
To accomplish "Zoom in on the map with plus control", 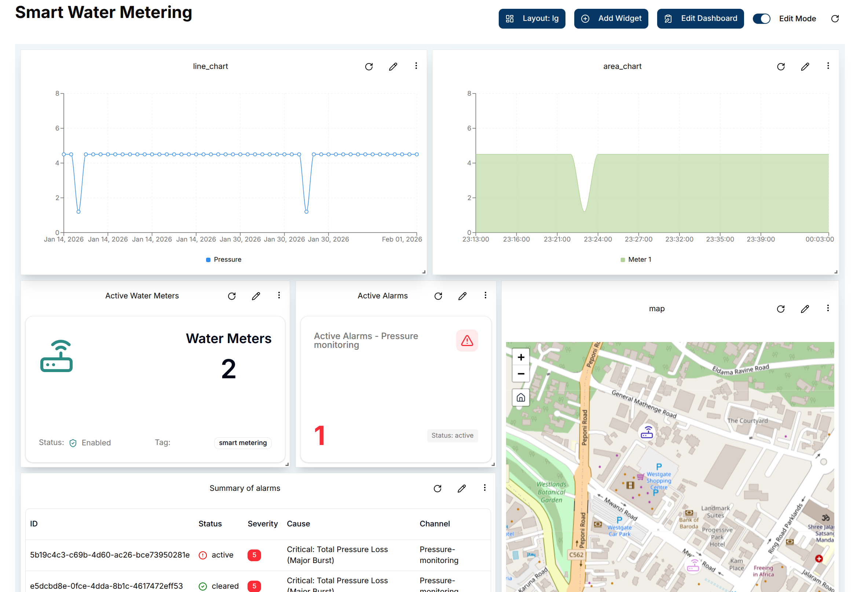I will [x=521, y=357].
